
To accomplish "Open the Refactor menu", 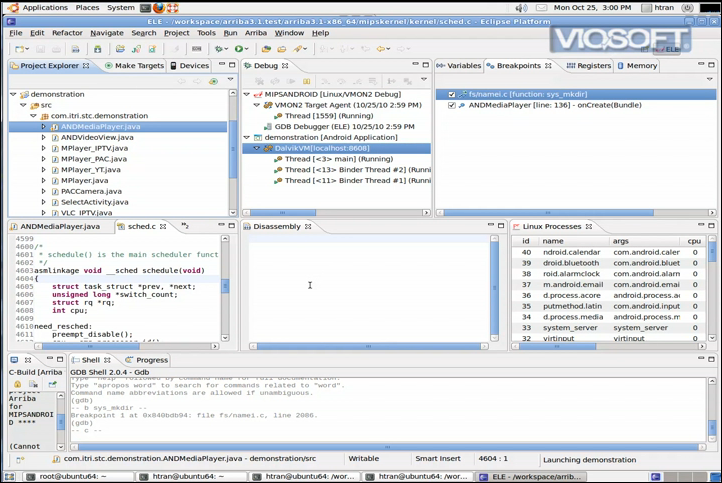I will (67, 33).
